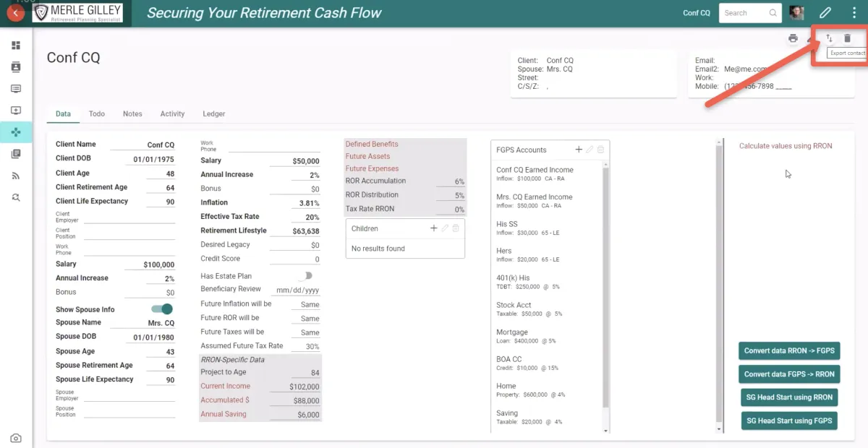Add a child with plus icon
The height and width of the screenshot is (448, 868).
434,228
